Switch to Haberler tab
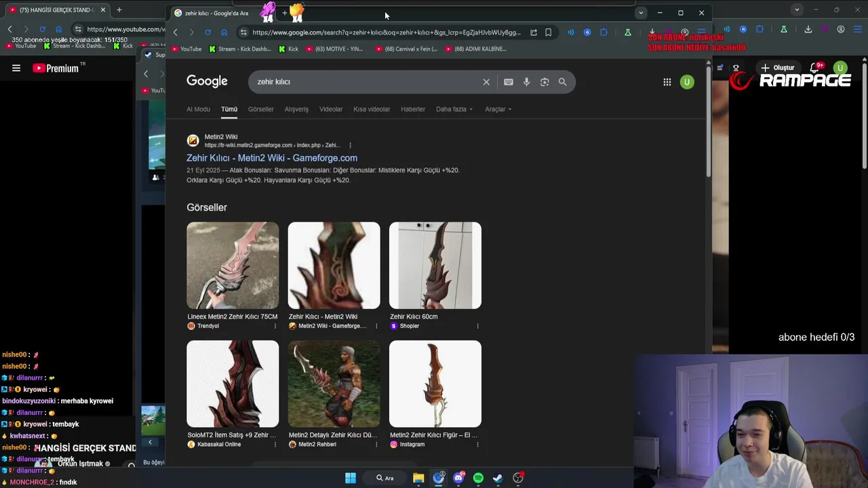 [x=413, y=109]
